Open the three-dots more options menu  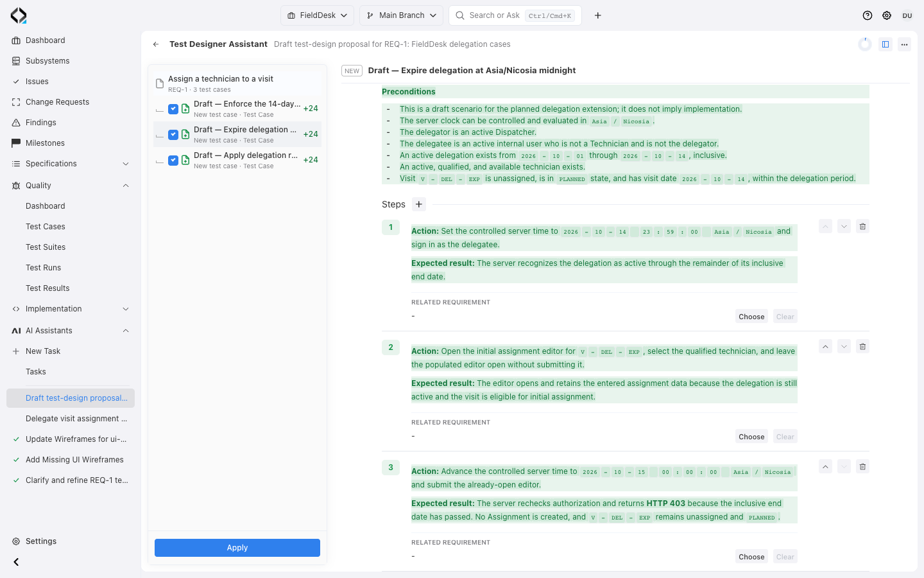click(x=904, y=44)
